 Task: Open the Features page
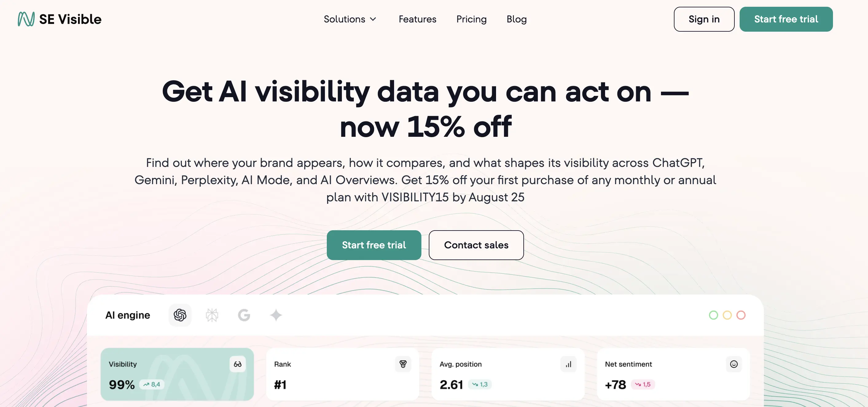(x=417, y=19)
